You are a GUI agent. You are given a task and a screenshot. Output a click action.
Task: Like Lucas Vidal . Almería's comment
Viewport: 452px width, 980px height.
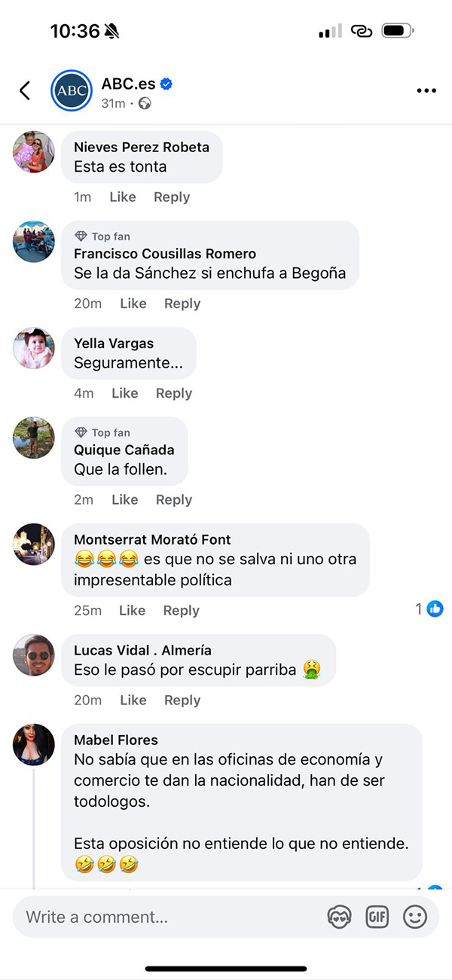(x=133, y=700)
